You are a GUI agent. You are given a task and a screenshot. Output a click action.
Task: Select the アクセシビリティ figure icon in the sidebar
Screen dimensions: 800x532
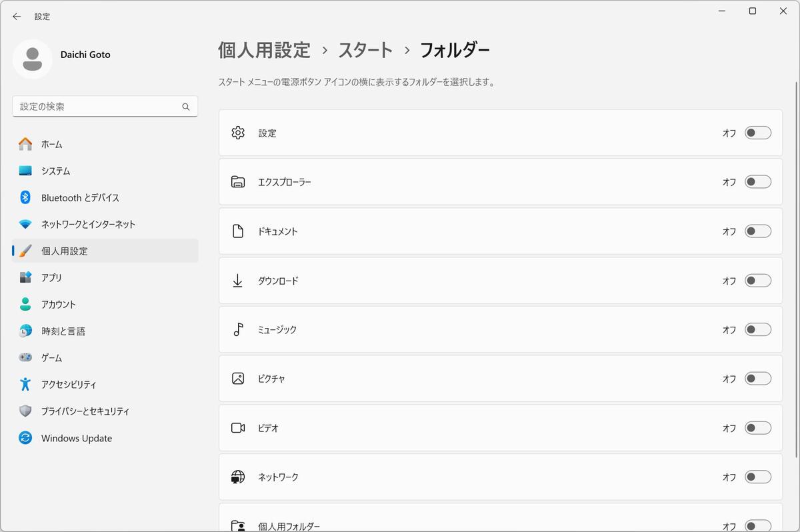tap(25, 384)
